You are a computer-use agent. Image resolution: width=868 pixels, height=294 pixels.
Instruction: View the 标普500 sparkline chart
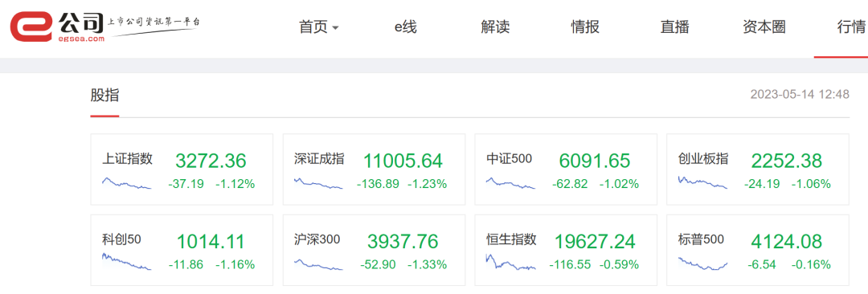tap(703, 263)
